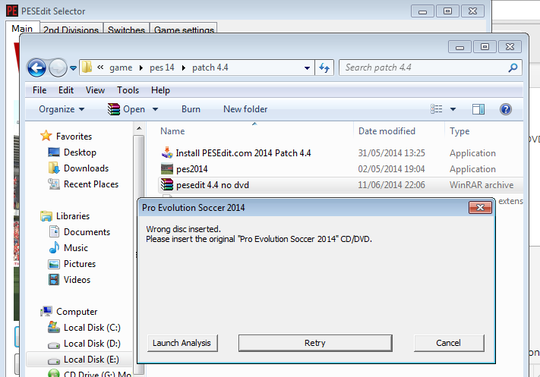This screenshot has width=540, height=377.
Task: Open the Tools menu
Action: pos(128,90)
